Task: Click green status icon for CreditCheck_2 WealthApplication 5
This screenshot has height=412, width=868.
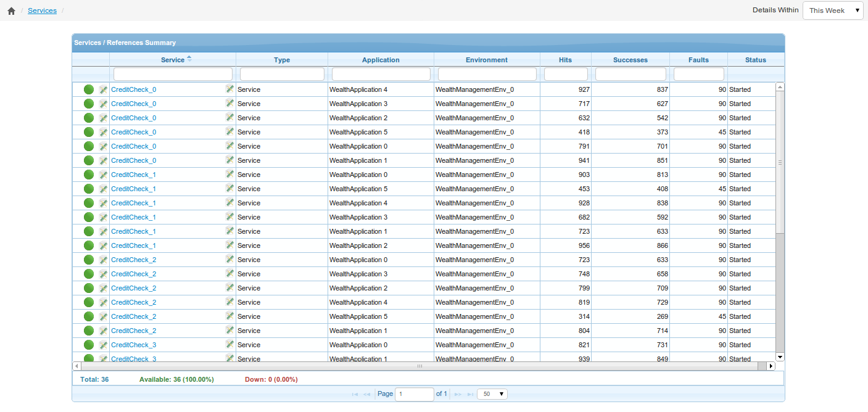Action: (x=89, y=316)
